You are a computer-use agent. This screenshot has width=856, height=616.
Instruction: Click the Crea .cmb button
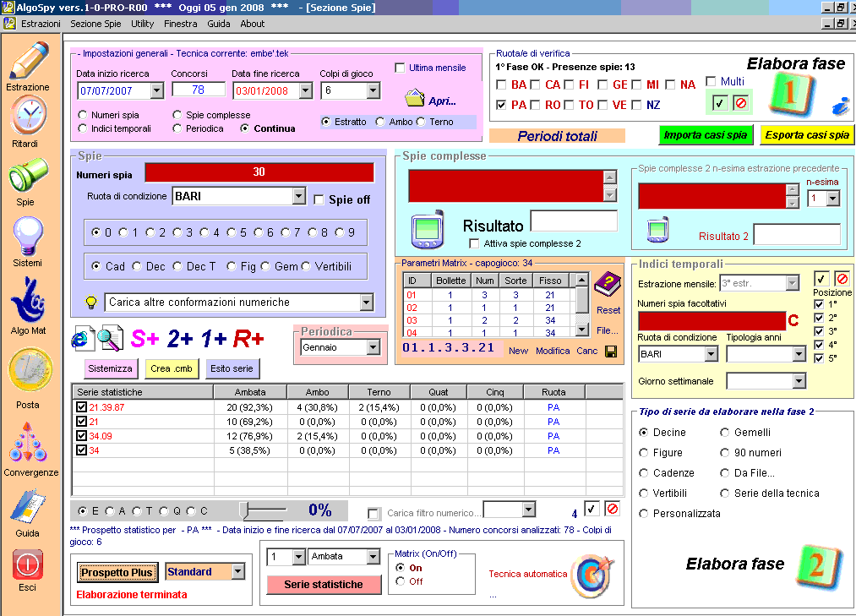(172, 368)
